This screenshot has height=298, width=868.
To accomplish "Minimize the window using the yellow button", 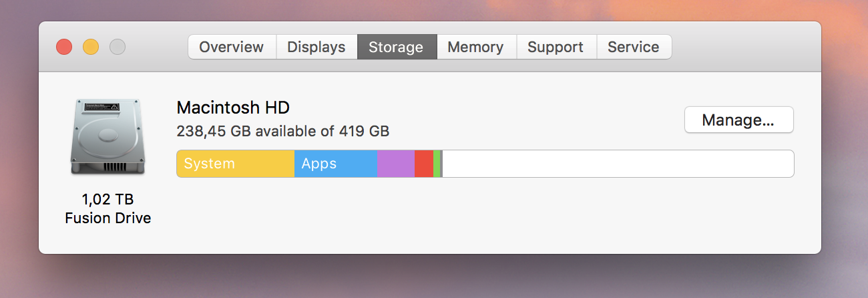I will 91,47.
